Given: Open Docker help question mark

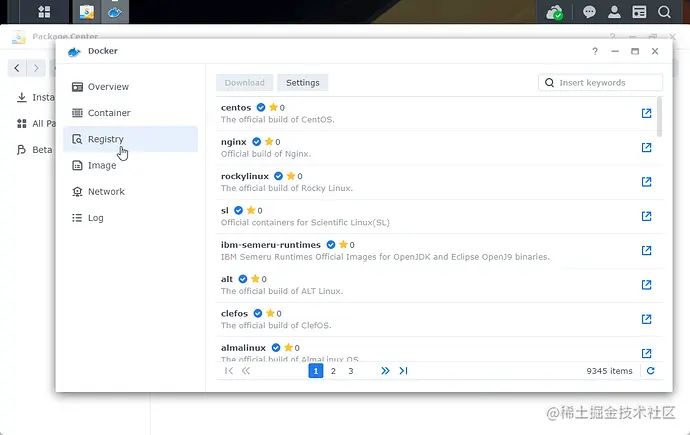Looking at the screenshot, I should tap(595, 51).
